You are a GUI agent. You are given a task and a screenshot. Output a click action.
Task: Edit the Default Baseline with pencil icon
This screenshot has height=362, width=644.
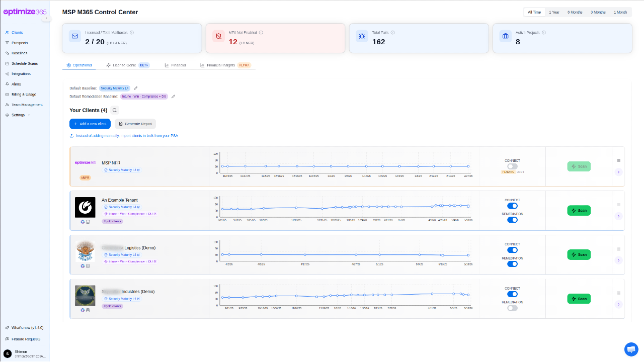click(135, 88)
